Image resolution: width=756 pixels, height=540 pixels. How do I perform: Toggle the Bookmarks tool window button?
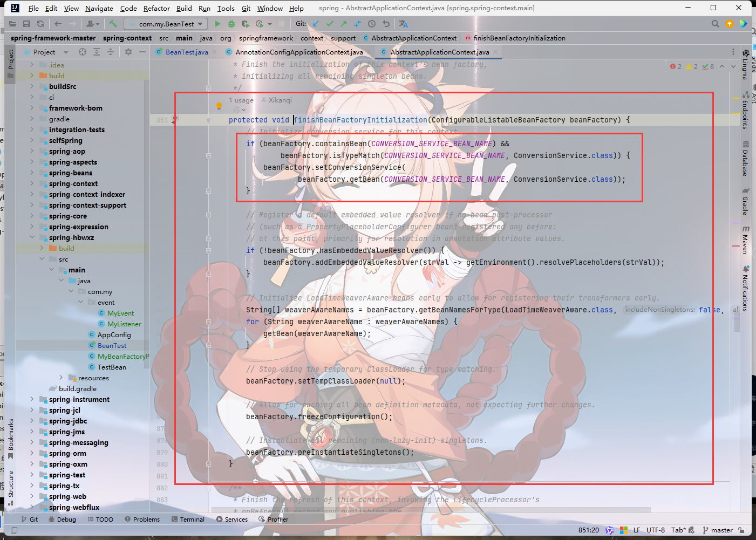point(10,439)
